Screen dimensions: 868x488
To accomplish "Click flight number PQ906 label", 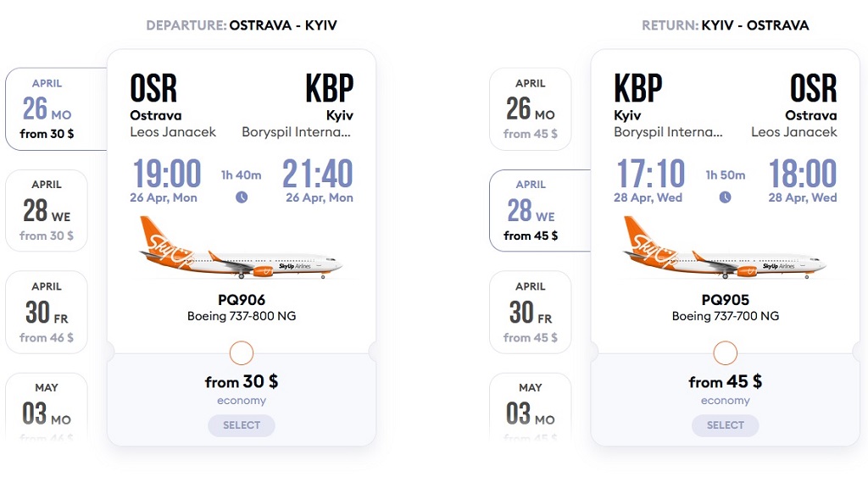I will pos(242,300).
